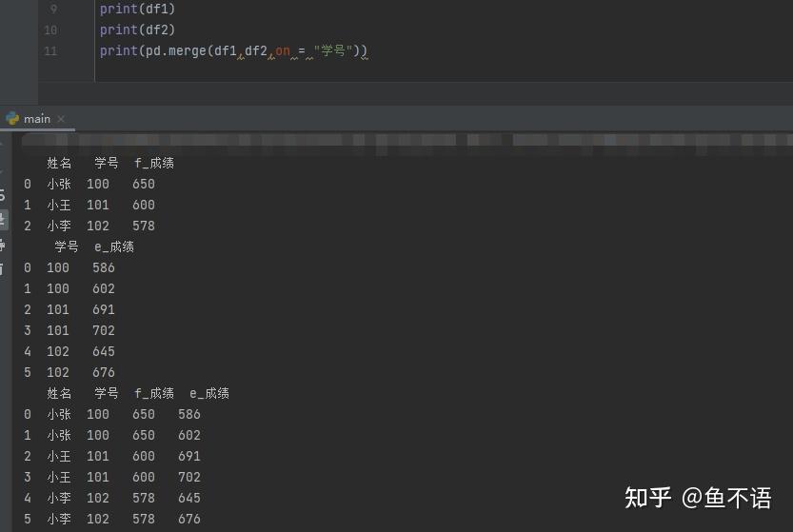Click gutter line number 11

(x=50, y=51)
